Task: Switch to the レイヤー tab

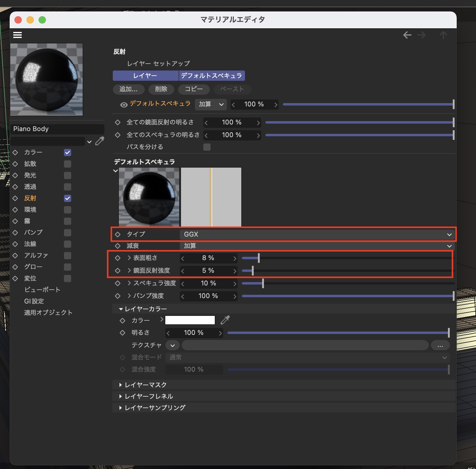Action: pyautogui.click(x=145, y=76)
